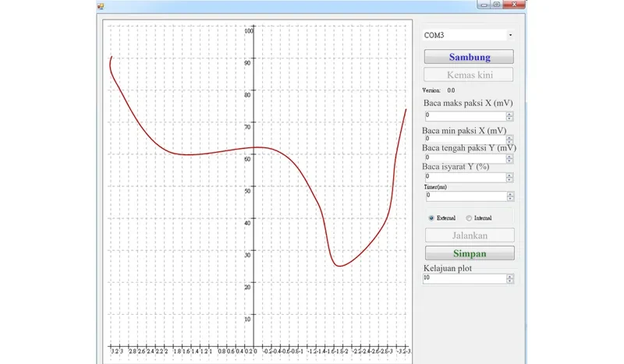Focus the Baca maks paksi X field
624x364 pixels.
465,116
